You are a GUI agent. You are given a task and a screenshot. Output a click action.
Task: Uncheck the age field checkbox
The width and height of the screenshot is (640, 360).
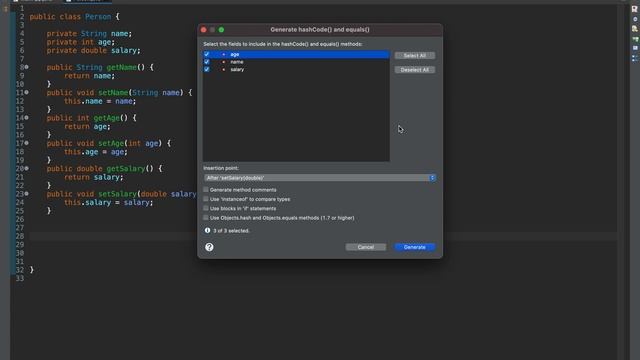207,54
